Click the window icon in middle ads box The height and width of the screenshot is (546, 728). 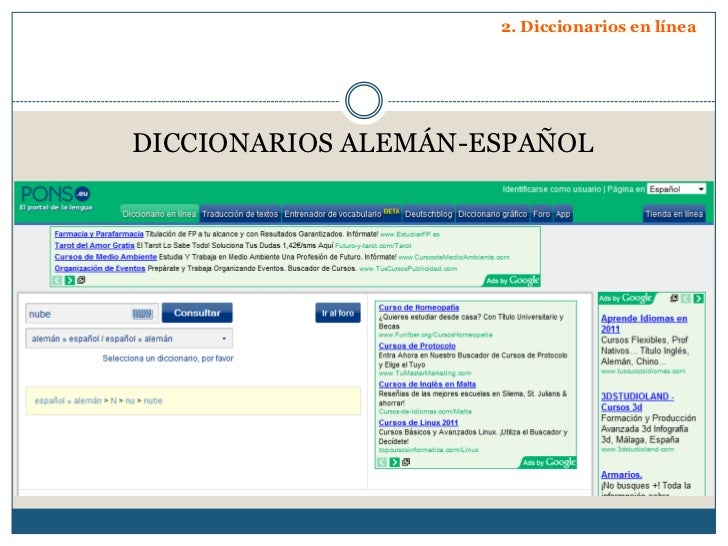[406, 462]
